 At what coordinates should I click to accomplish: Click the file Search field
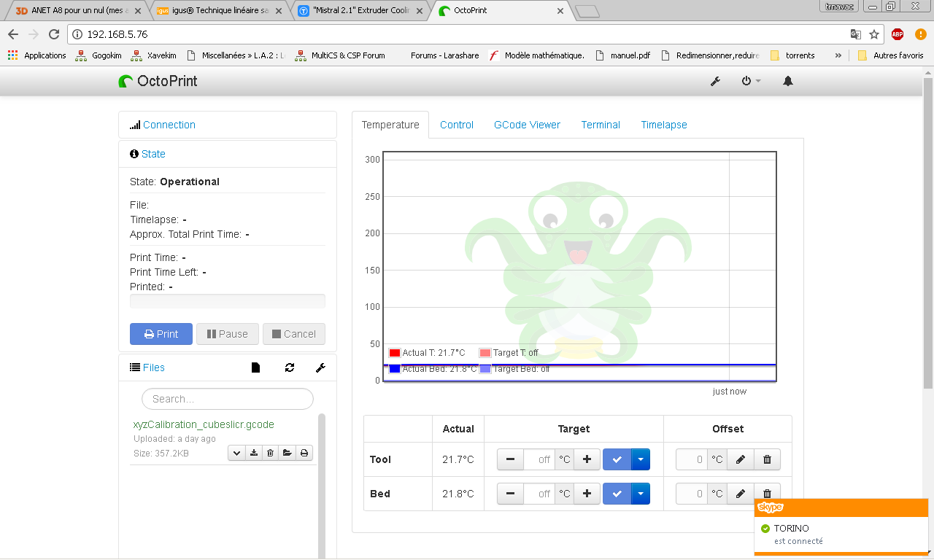point(228,399)
